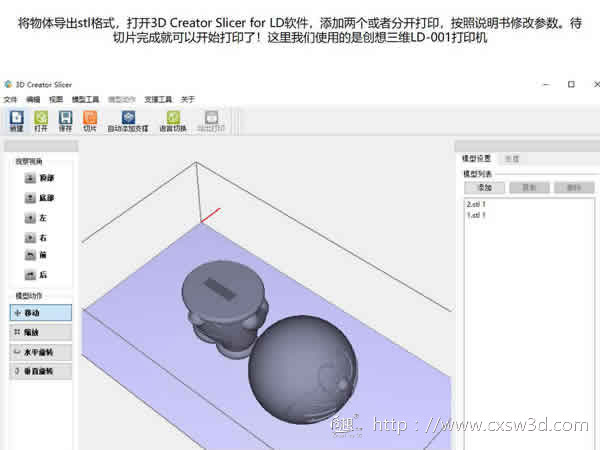Maximize the 3D Creator Slicer window
The height and width of the screenshot is (450, 600).
pos(571,84)
